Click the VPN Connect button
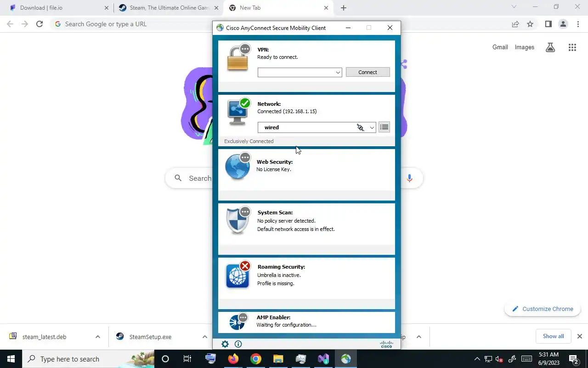The height and width of the screenshot is (368, 588). [x=367, y=72]
